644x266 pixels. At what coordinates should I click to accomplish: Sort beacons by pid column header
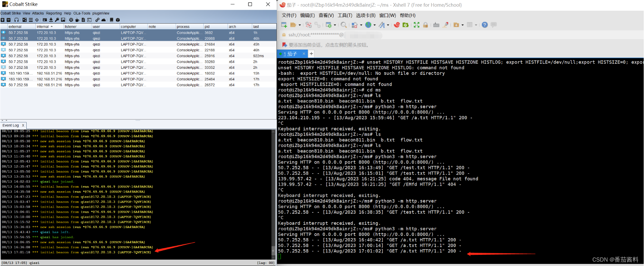[x=215, y=27]
